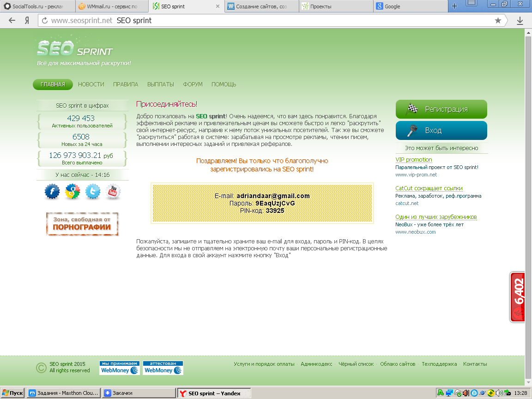Close the SEO sprint tab
The height and width of the screenshot is (399, 532).
click(218, 6)
